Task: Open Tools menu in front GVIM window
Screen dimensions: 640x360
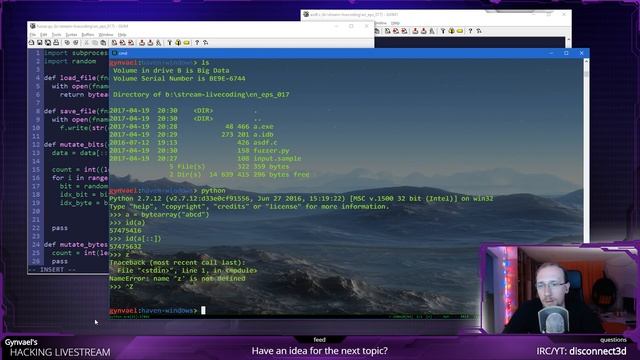Action: 56,35
